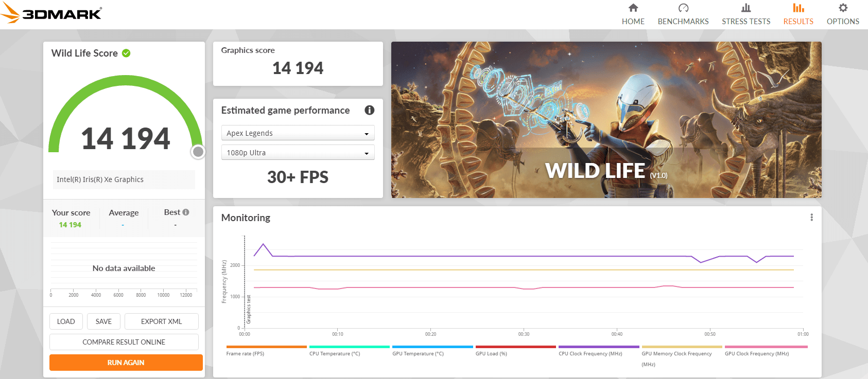Click the 30+ FPS estimate text
This screenshot has width=868, height=379.
(x=298, y=177)
